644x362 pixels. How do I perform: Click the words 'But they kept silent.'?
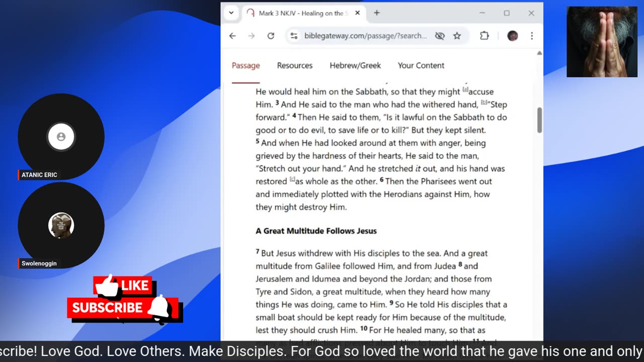tap(448, 130)
